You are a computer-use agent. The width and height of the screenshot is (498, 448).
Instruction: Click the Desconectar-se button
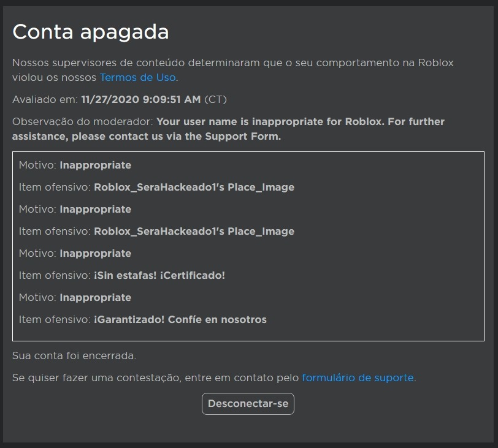point(248,404)
